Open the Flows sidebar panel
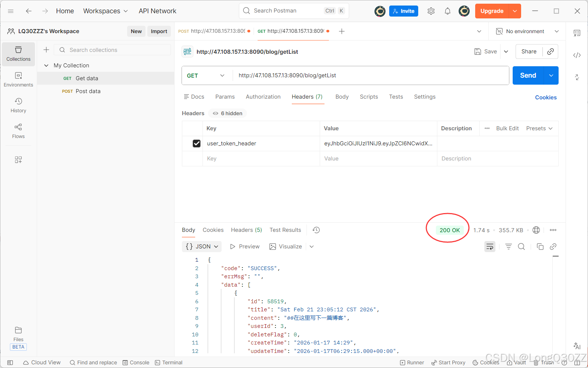Image resolution: width=588 pixels, height=368 pixels. tap(18, 131)
